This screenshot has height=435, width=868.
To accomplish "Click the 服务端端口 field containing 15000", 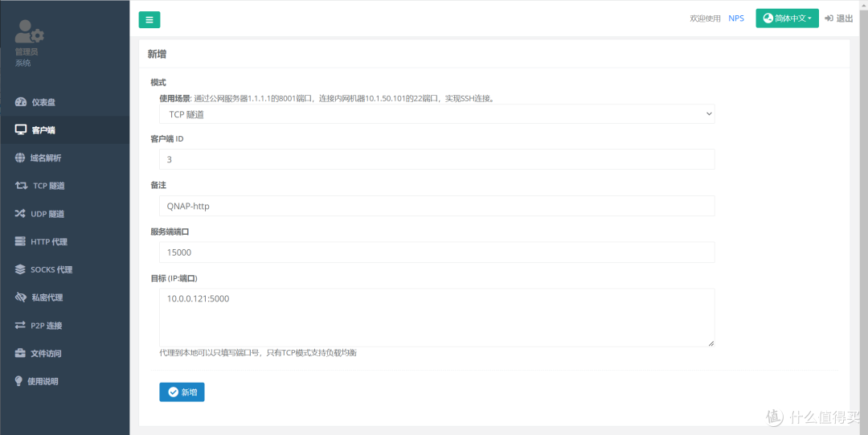I will 436,252.
